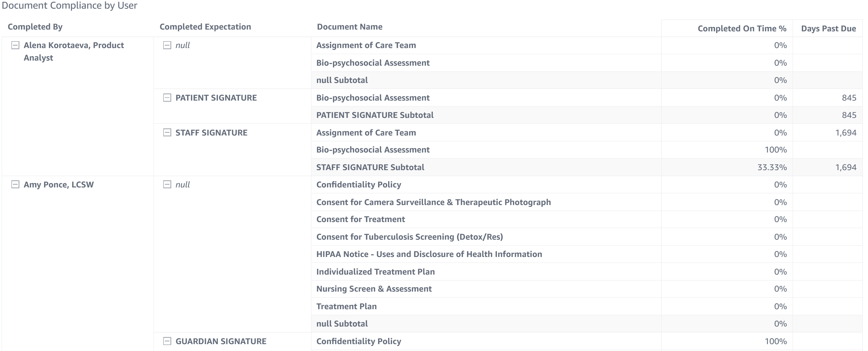Click the Document Compliance by User title
The height and width of the screenshot is (351, 868).
tap(69, 6)
